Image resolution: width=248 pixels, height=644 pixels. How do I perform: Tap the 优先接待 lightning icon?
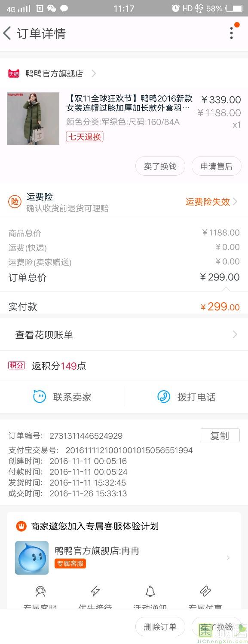pos(95,592)
